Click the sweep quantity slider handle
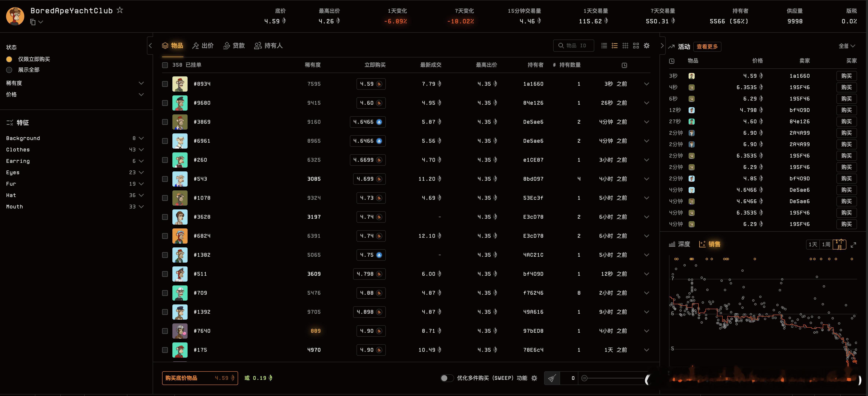This screenshot has width=868, height=396. [584, 378]
